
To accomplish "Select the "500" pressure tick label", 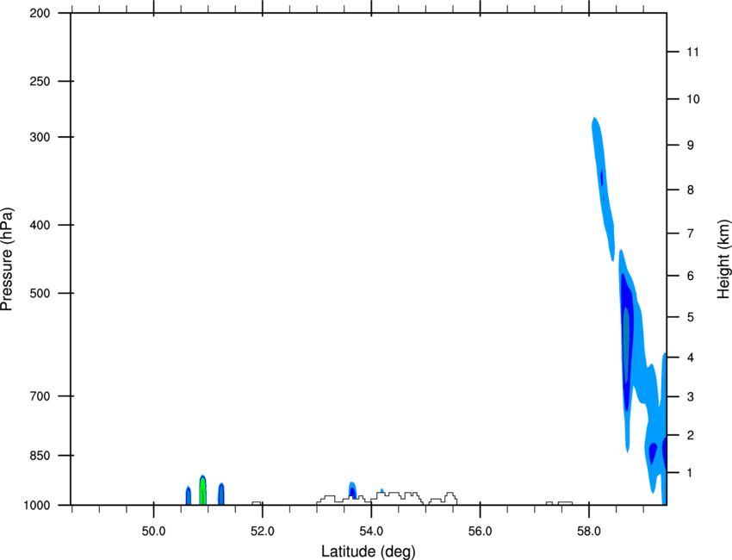I will 40,294.
